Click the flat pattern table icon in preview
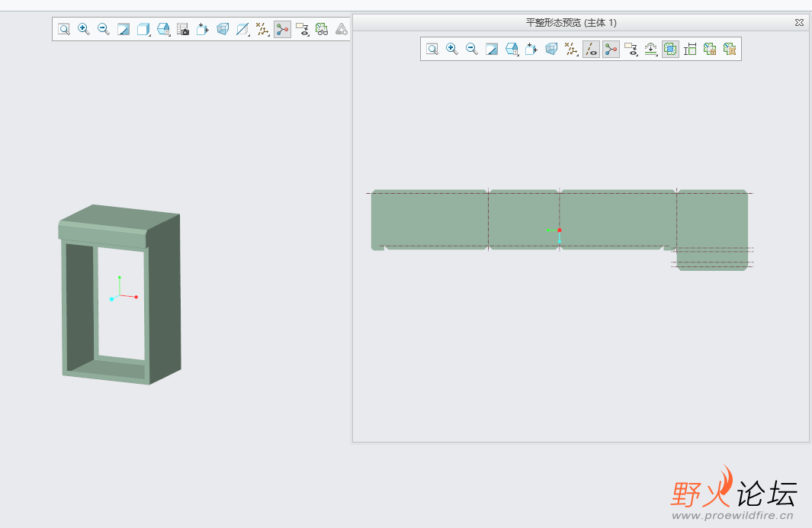This screenshot has height=528, width=812. pos(710,49)
